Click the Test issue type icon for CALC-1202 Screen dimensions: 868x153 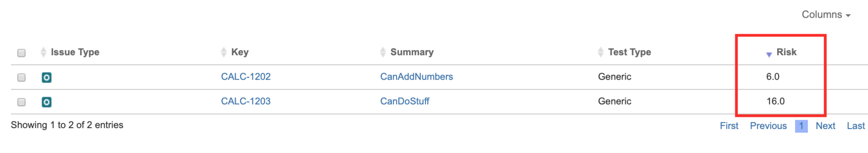point(46,77)
